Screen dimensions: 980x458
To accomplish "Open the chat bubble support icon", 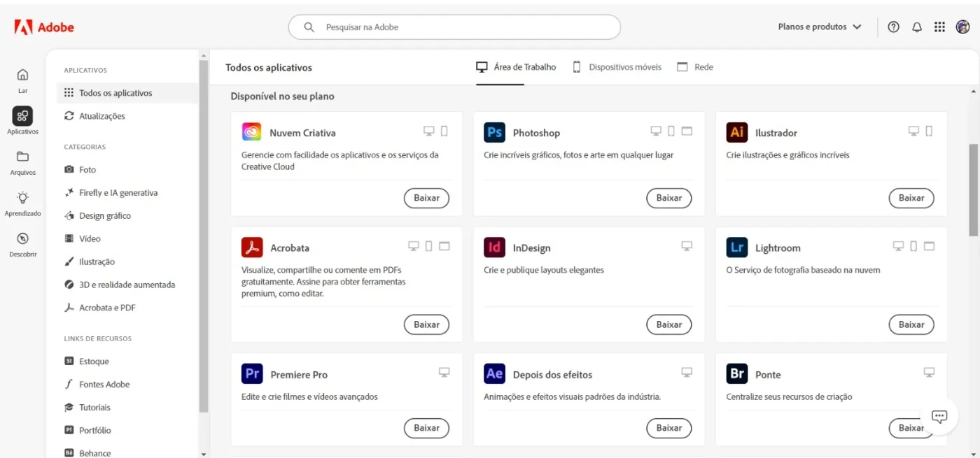I will coord(939,416).
